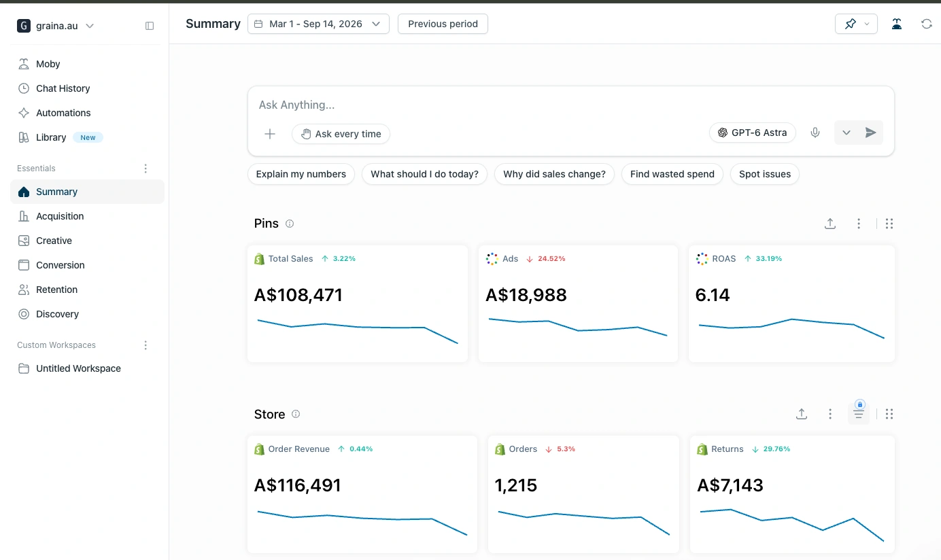This screenshot has width=941, height=560.
Task: Refresh the Summary data
Action: click(x=927, y=24)
